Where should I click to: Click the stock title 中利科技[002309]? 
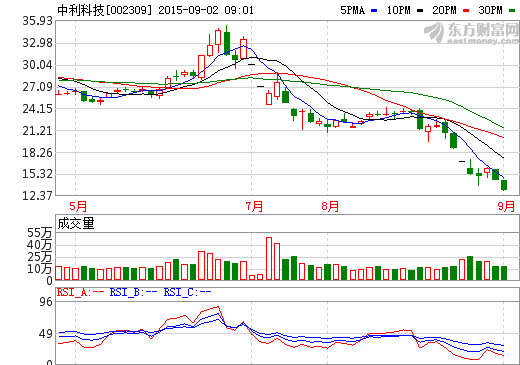pos(104,10)
